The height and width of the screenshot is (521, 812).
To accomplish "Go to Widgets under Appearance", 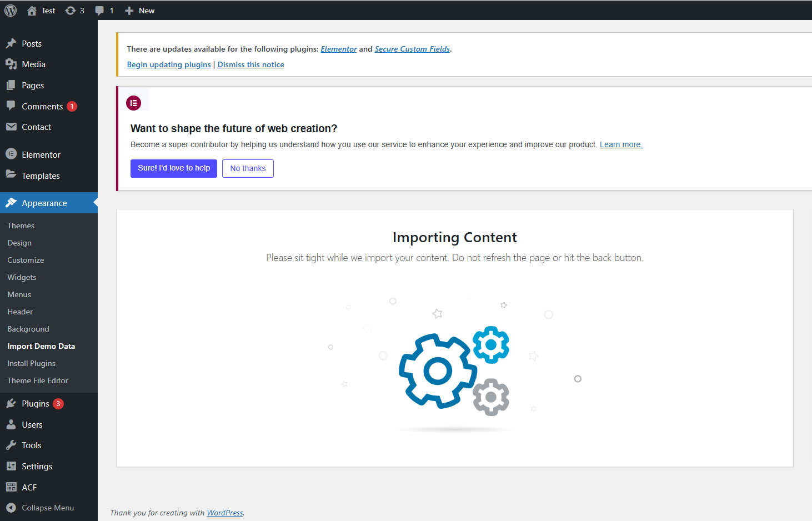I will (22, 277).
